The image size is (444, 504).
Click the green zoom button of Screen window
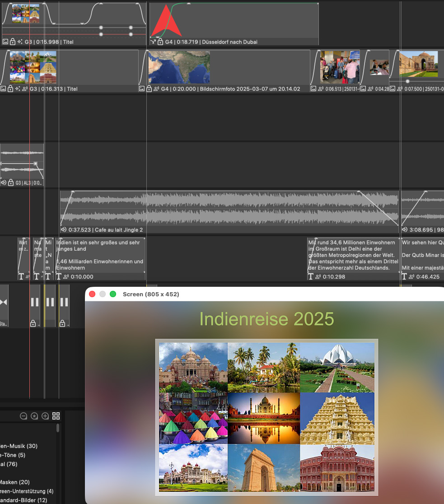[x=113, y=294]
